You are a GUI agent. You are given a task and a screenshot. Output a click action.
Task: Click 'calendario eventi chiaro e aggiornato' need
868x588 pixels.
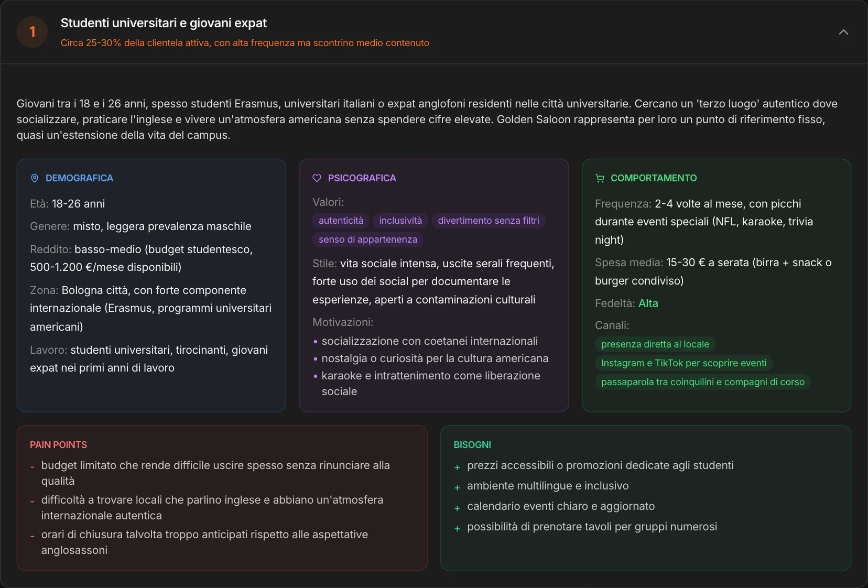561,506
